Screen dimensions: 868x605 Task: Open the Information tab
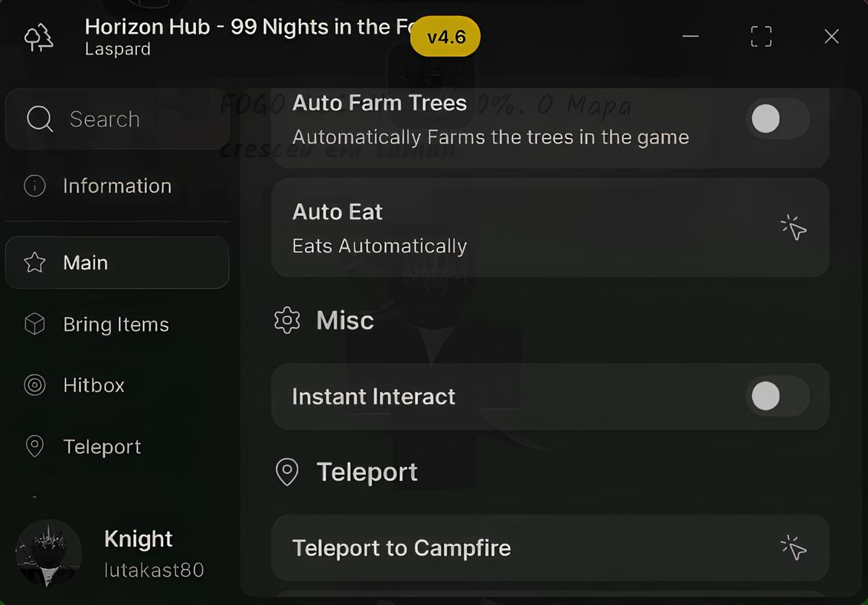[117, 186]
